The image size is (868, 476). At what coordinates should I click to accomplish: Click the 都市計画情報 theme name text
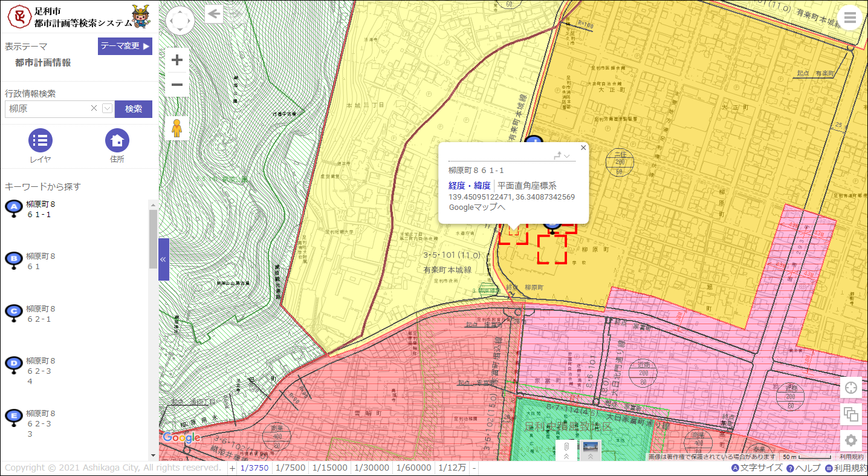point(43,62)
